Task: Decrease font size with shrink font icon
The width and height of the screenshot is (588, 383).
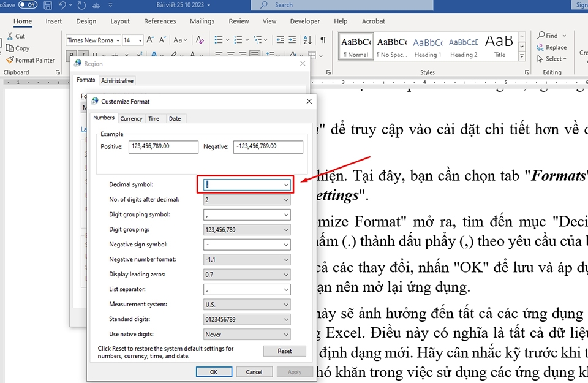Action: [162, 40]
